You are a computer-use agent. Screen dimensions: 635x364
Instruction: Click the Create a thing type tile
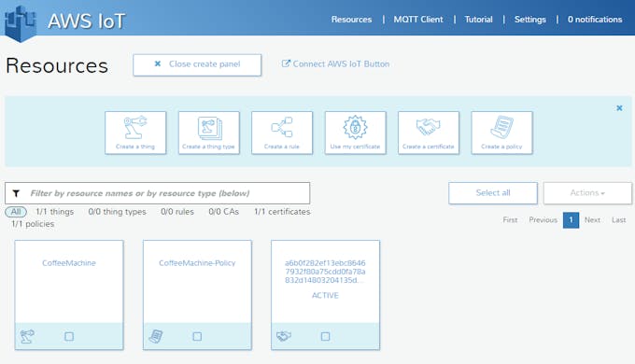pyautogui.click(x=208, y=133)
